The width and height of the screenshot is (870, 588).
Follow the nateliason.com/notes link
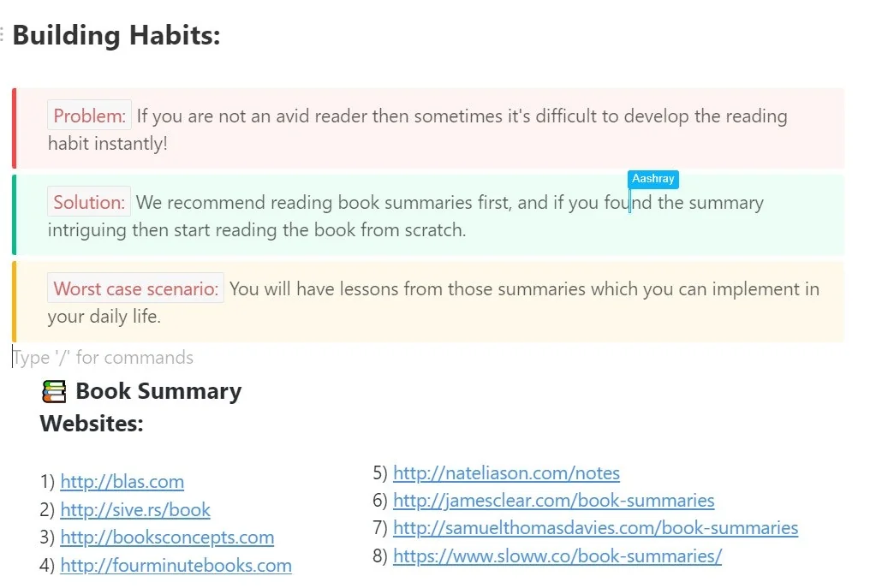coord(506,472)
